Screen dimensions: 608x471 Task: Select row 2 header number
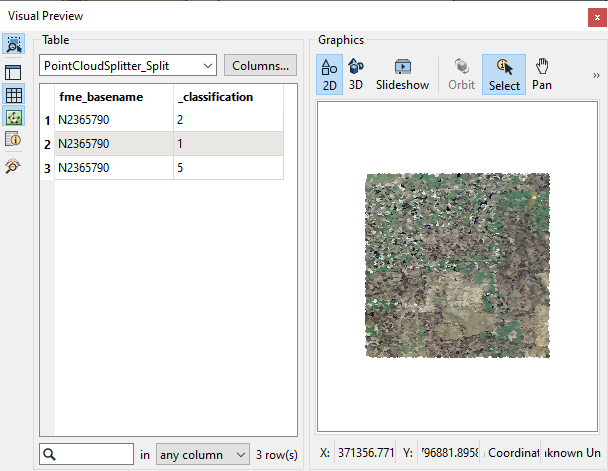pyautogui.click(x=47, y=144)
